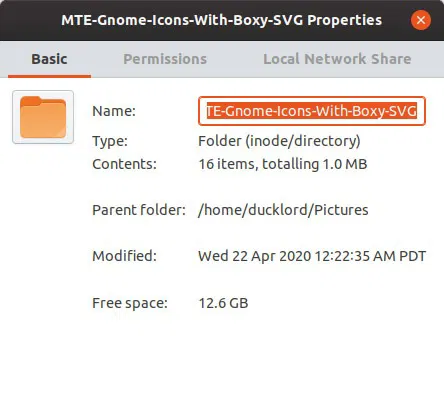Screen dimensions: 444x416
Task: Click the window title bar text
Action: coord(221,20)
